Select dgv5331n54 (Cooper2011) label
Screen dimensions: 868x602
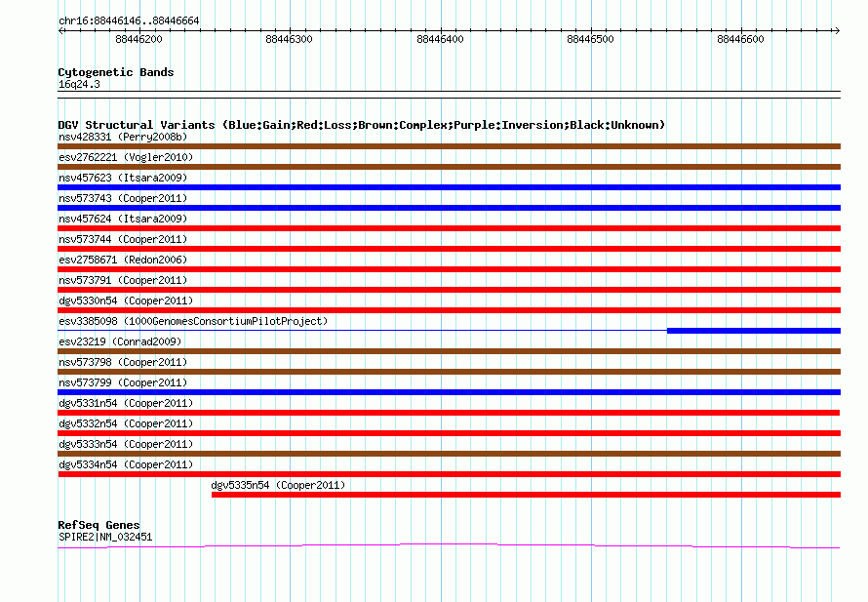(126, 403)
